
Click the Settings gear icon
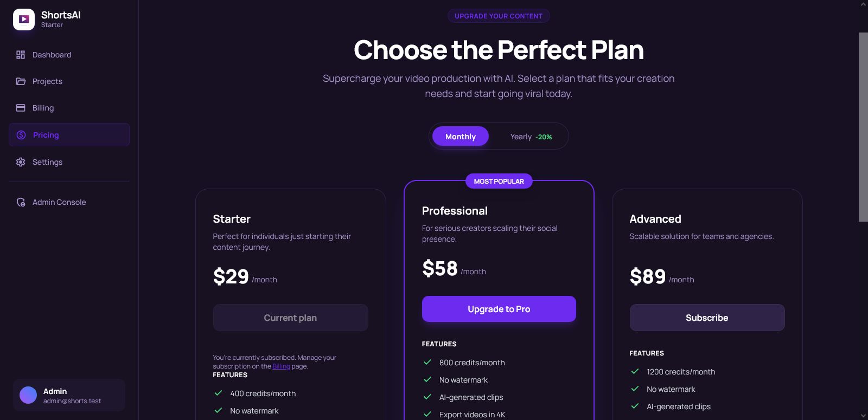21,162
